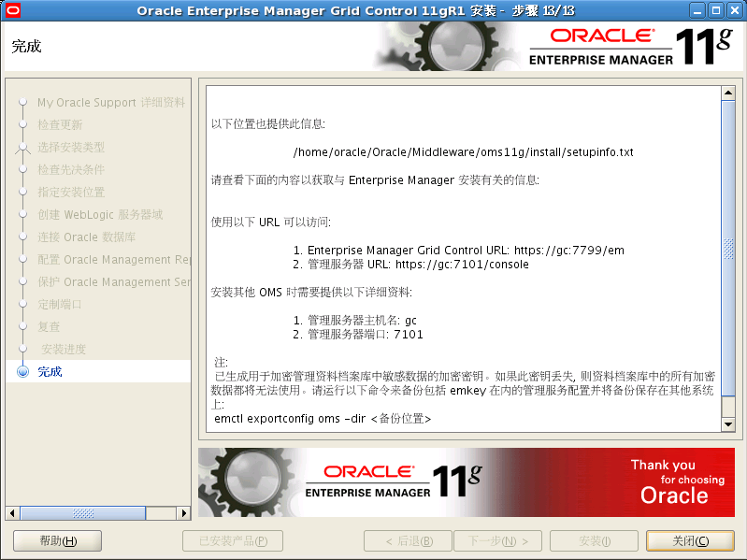This screenshot has width=747, height=560.
Task: Minimize the installer window
Action: pyautogui.click(x=697, y=10)
